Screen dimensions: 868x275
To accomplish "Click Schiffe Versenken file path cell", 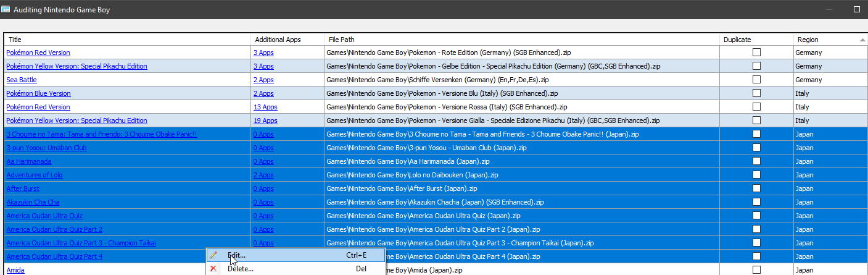I will [x=522, y=80].
